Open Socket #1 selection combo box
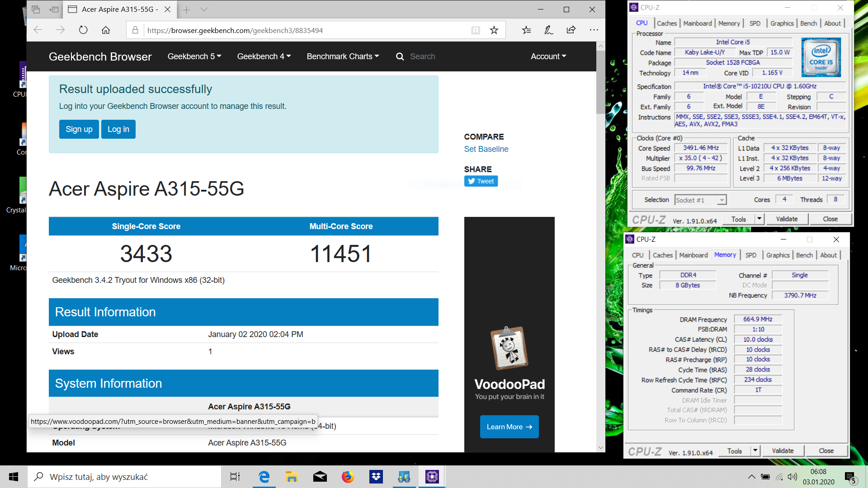The image size is (868, 488). pos(701,200)
